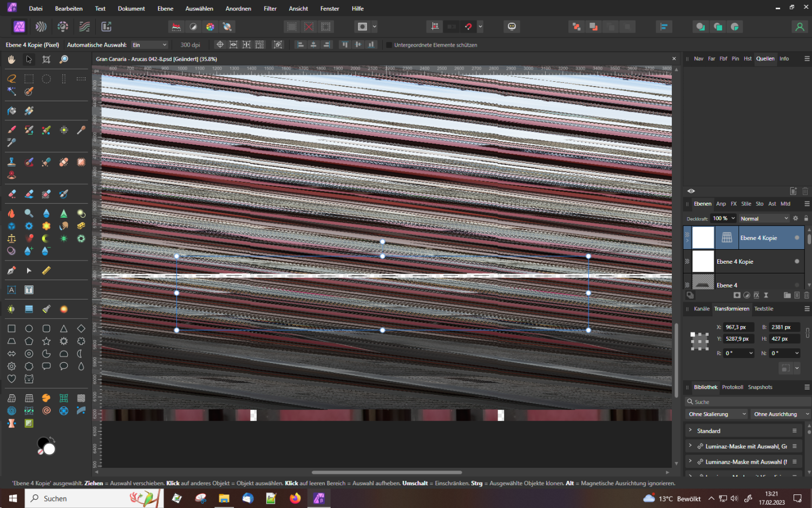The image size is (812, 508).
Task: Open the 'Automatische Auswahl' dropdown
Action: 150,44
